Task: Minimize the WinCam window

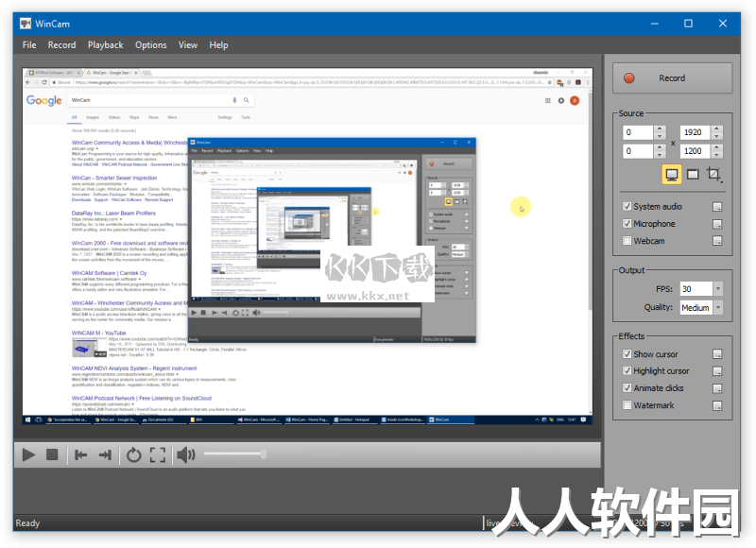Action: pos(654,24)
